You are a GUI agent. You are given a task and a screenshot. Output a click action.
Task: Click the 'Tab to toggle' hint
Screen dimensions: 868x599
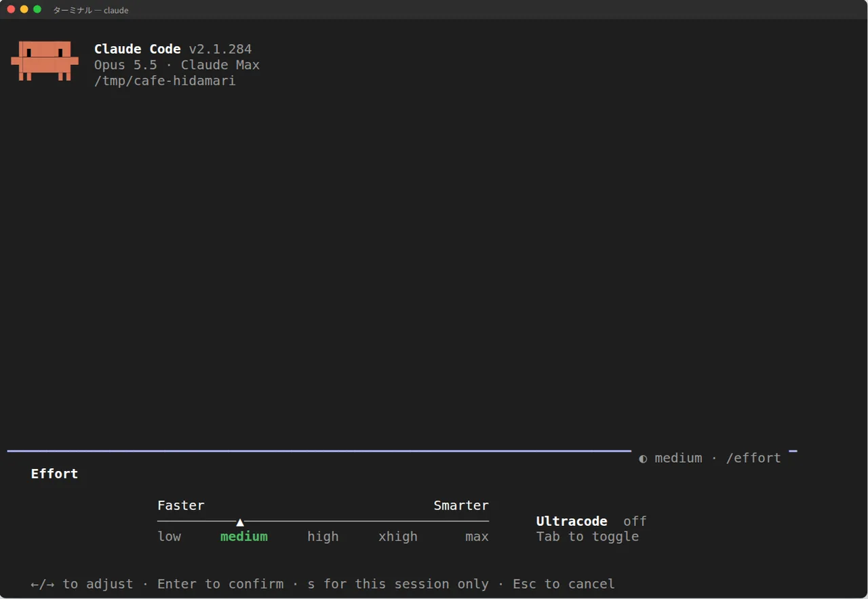tap(587, 537)
